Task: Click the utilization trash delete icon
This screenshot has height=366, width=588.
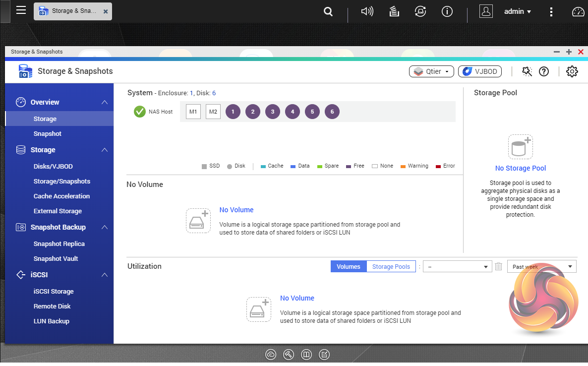Action: pos(498,267)
